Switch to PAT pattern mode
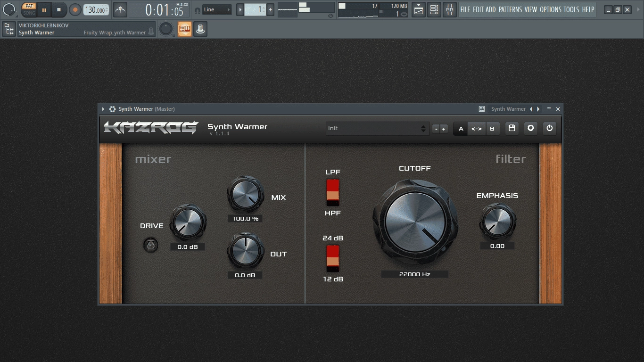The width and height of the screenshot is (644, 362). [29, 6]
